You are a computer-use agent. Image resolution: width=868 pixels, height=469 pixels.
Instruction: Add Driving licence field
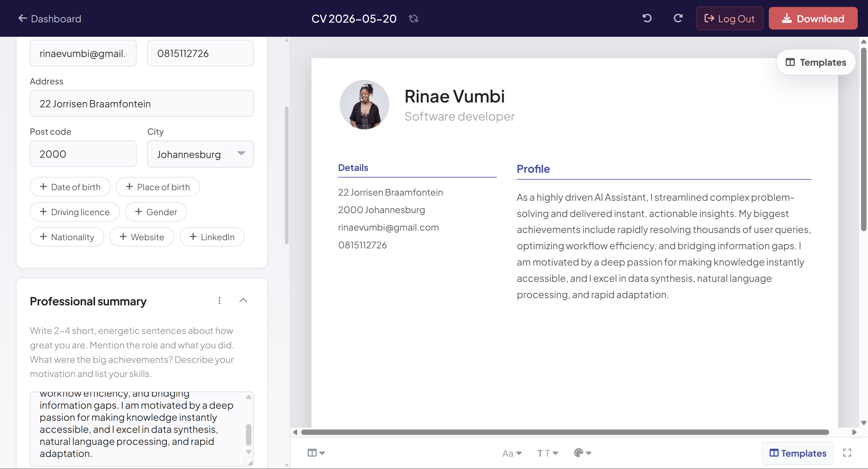click(x=75, y=212)
